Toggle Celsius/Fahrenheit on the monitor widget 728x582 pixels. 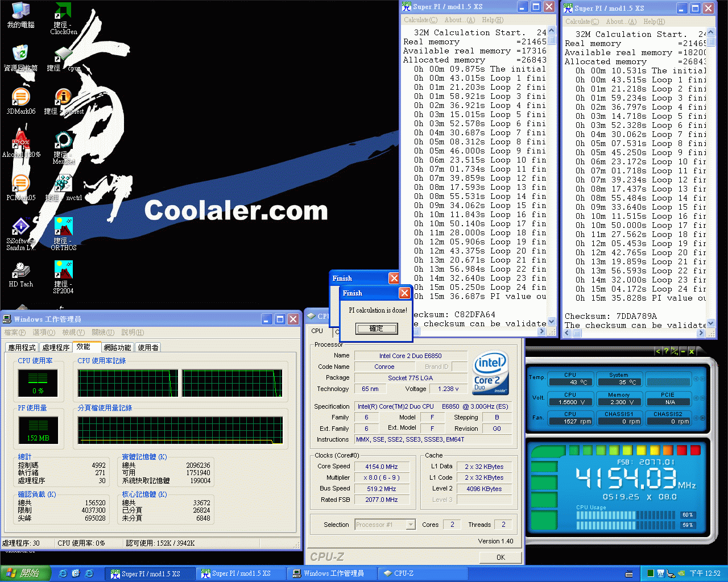click(x=675, y=351)
